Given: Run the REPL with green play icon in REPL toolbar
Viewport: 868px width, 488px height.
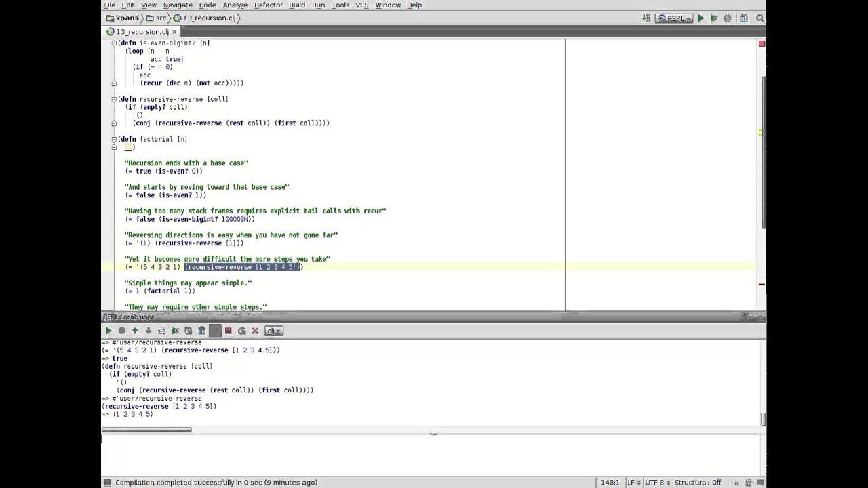Looking at the screenshot, I should point(108,331).
